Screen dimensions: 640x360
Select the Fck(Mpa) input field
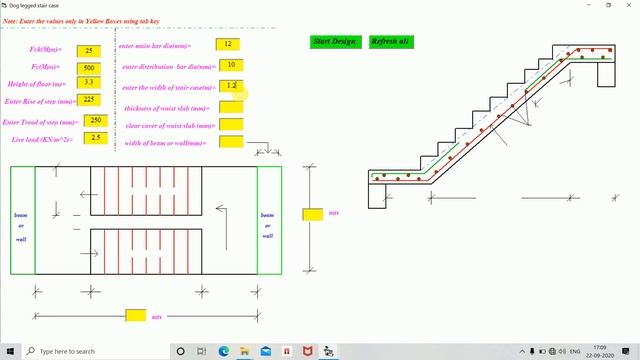point(89,51)
